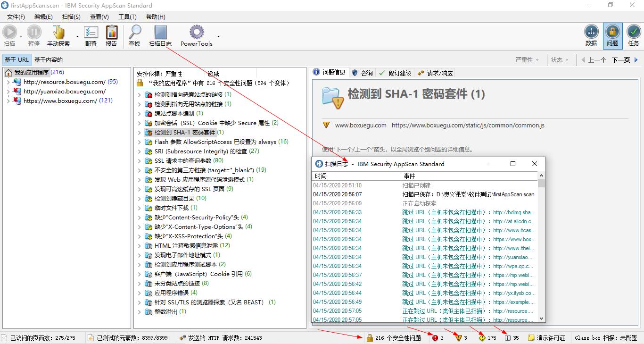
Task: Open 状态 filter dropdown
Action: coord(560,60)
